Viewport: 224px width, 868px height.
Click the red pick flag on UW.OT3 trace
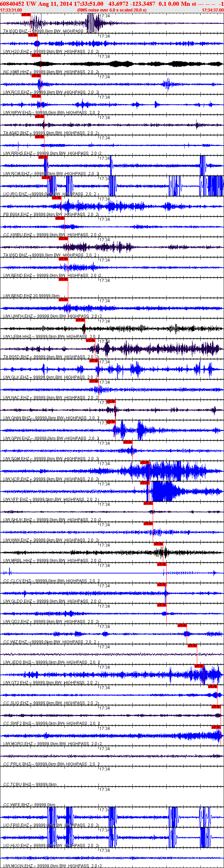point(199,666)
